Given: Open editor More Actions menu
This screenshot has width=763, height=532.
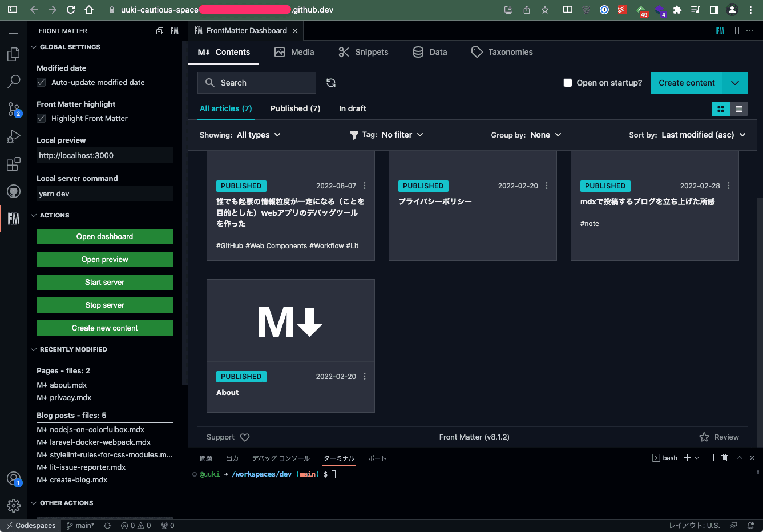Looking at the screenshot, I should [750, 31].
